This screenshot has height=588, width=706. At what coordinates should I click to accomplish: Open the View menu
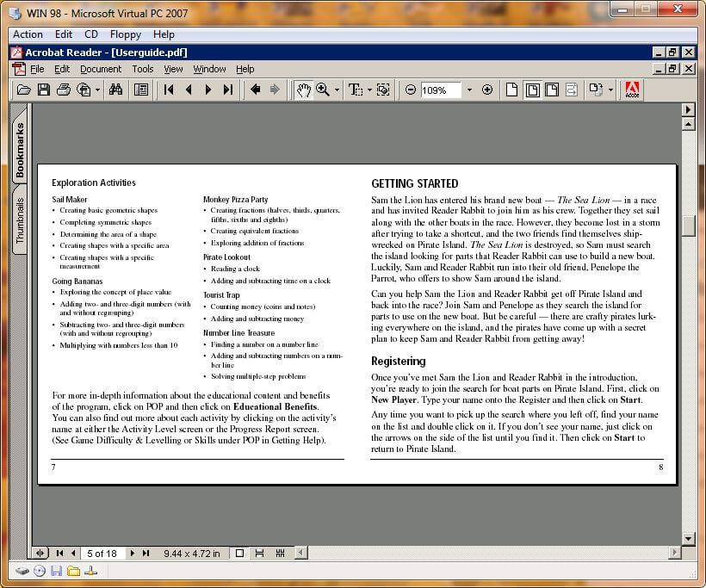tap(173, 69)
